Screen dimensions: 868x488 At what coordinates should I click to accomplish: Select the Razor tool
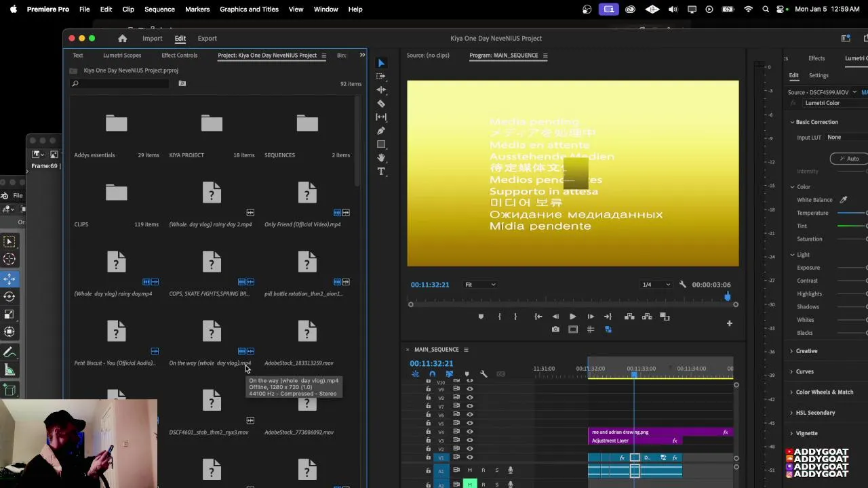pos(381,104)
